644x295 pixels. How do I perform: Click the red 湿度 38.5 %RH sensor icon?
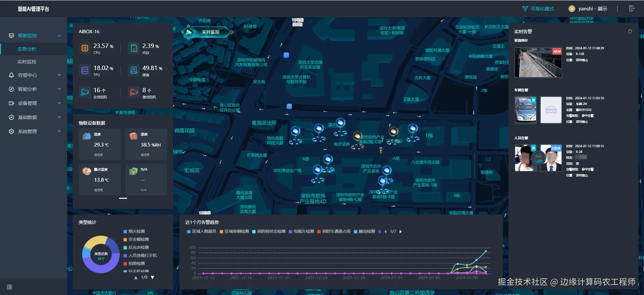[133, 136]
